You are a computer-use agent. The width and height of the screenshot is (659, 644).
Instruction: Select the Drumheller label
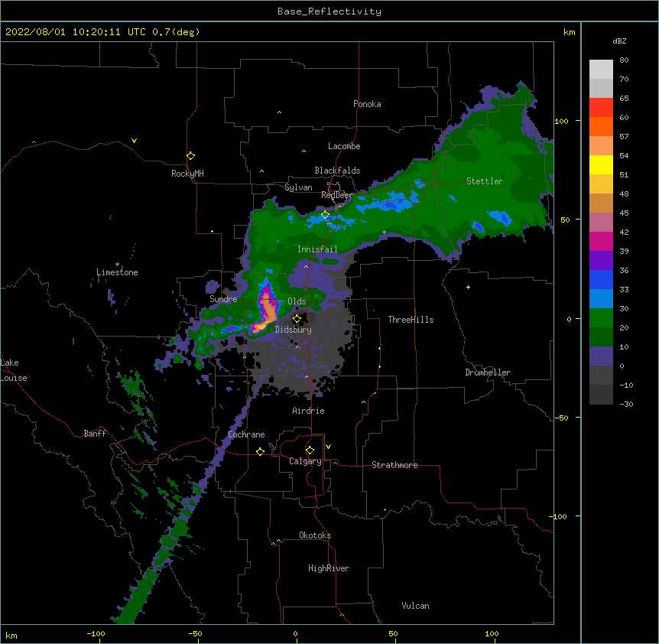tap(488, 372)
